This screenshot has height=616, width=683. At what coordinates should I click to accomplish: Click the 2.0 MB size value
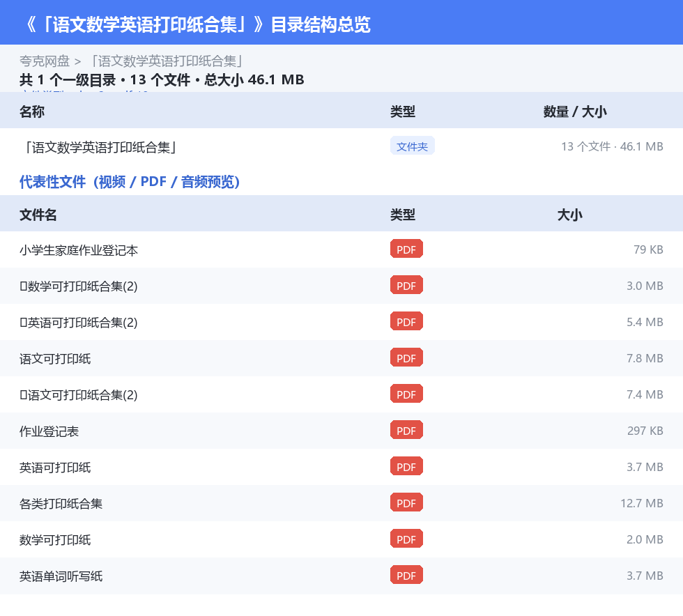pos(645,539)
